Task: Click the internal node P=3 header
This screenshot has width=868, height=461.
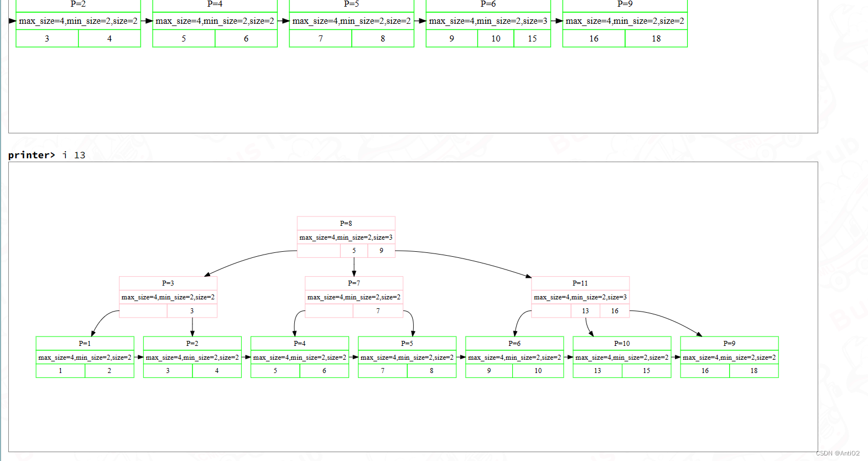Action: point(168,283)
